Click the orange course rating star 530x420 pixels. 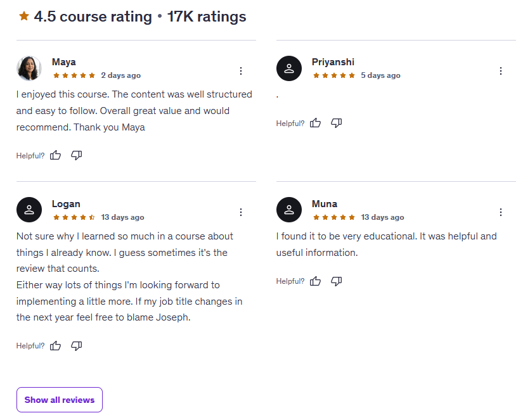point(24,16)
